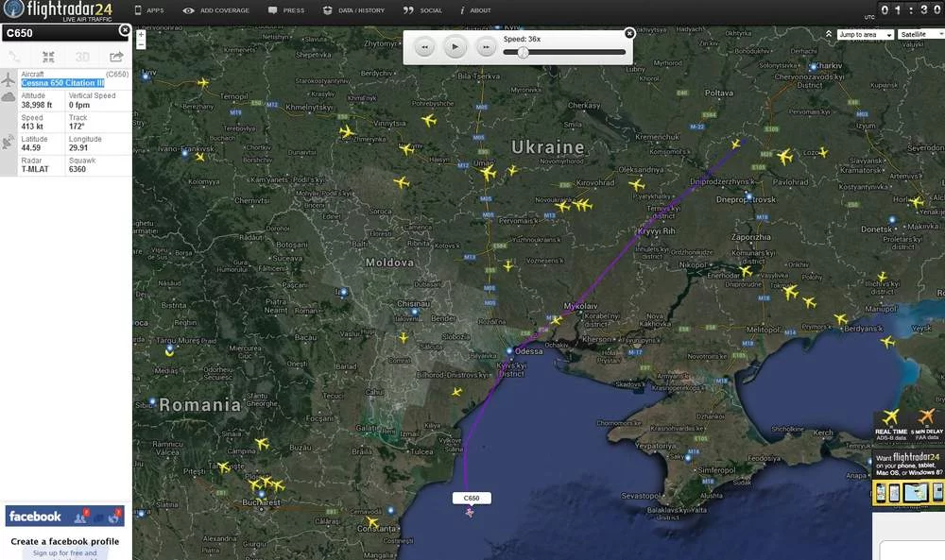The width and height of the screenshot is (945, 560).
Task: Select the yellow aircraft near Bilhorod-Dnistrovskyi
Action: [x=456, y=392]
